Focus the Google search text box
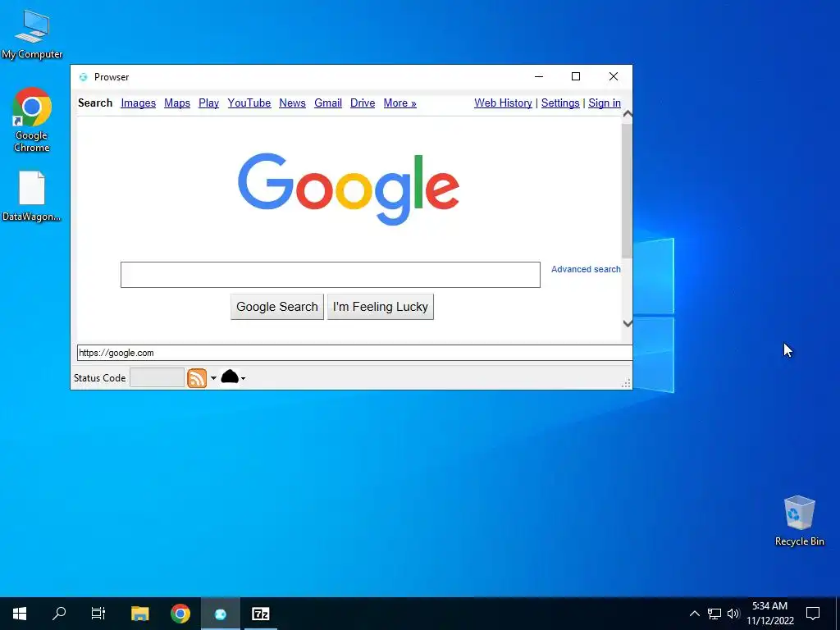This screenshot has width=840, height=630. (331, 275)
